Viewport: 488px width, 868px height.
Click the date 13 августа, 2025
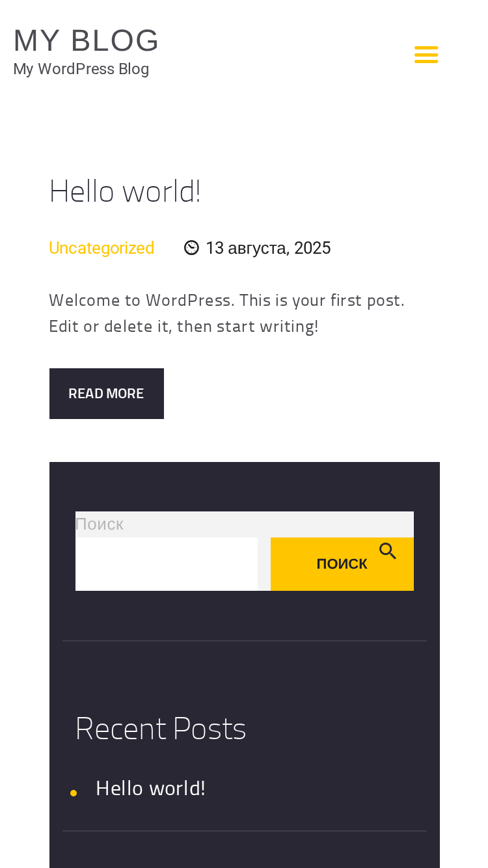click(x=268, y=248)
